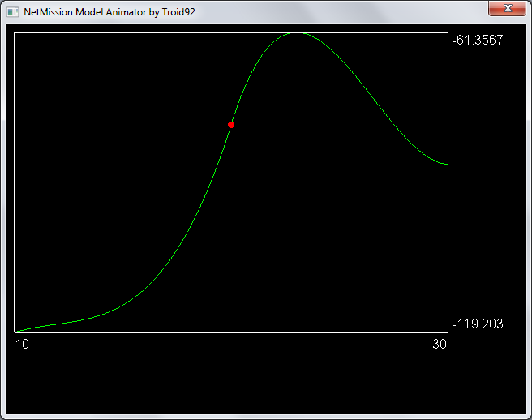Screen dimensions: 532x420
Task: Close the NetMission Model Animator window
Action: click(507, 9)
